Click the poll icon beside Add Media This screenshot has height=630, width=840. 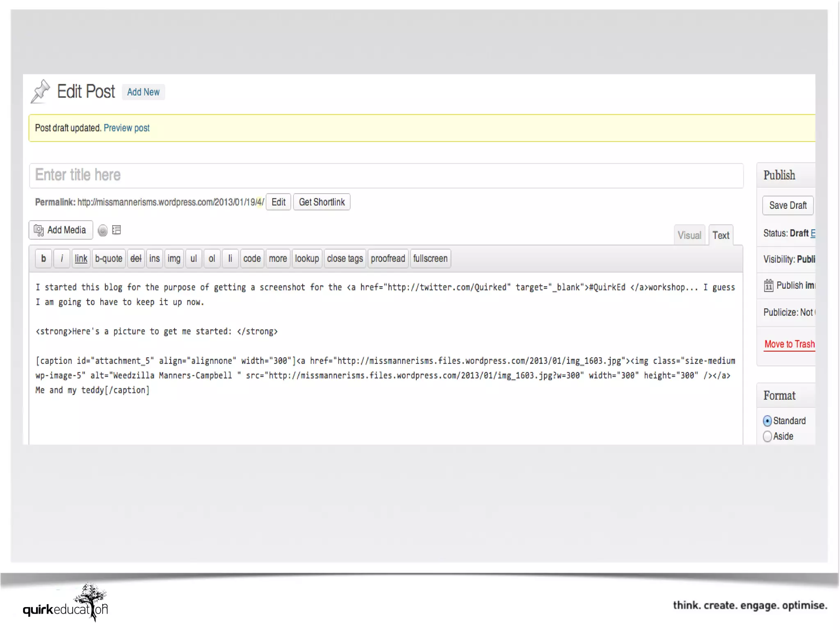103,231
